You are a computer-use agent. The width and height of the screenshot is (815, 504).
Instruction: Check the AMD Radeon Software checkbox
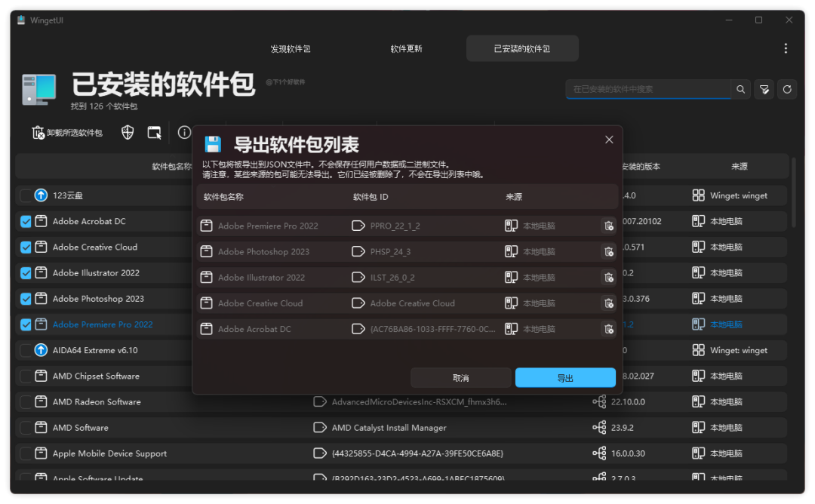coord(26,402)
